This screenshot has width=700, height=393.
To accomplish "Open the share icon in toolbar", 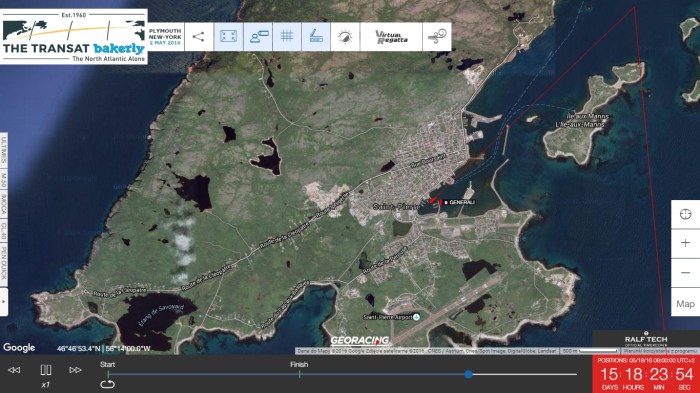I will click(199, 36).
